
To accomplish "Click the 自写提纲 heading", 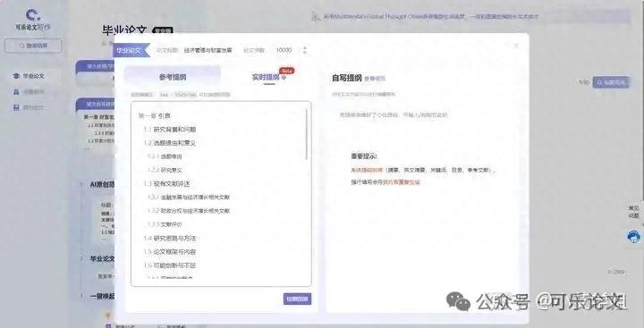I will [x=347, y=78].
